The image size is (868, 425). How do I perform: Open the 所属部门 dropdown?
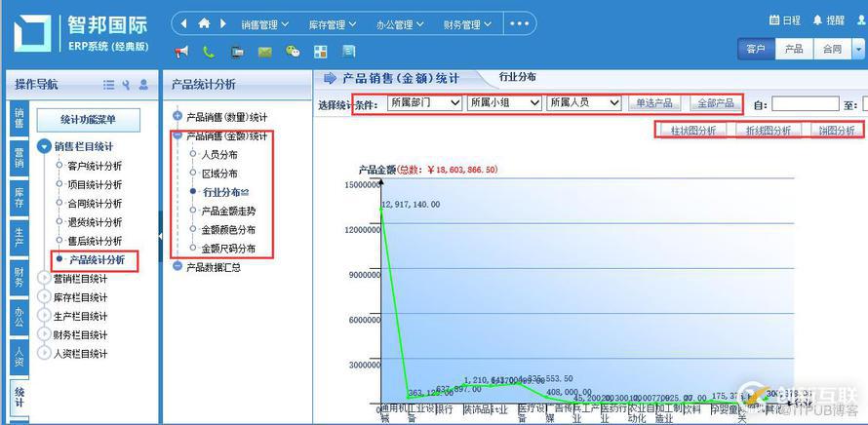pyautogui.click(x=424, y=103)
